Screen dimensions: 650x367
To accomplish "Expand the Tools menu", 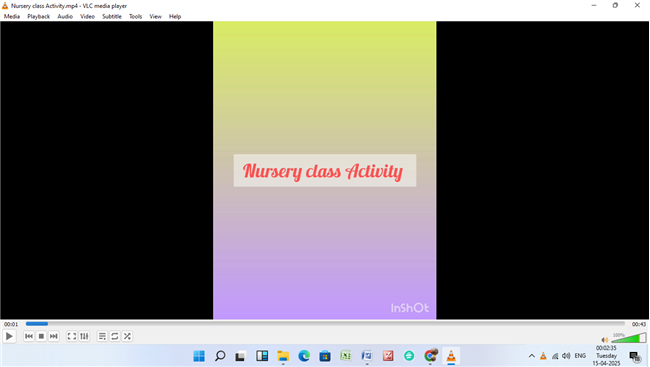I will click(x=135, y=17).
